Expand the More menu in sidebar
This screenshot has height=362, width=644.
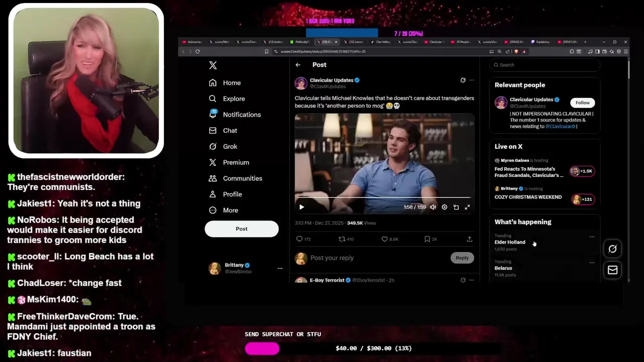point(223,210)
